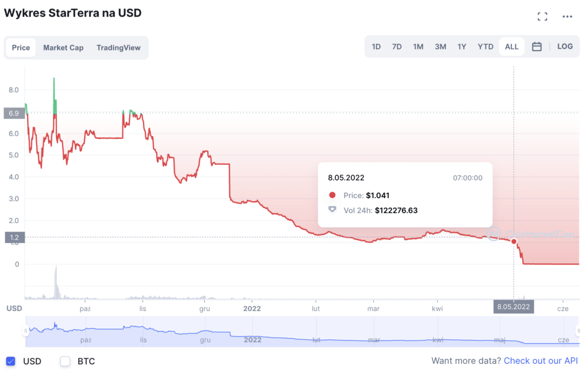588x370 pixels.
Task: Select the Price tab
Action: coord(21,48)
